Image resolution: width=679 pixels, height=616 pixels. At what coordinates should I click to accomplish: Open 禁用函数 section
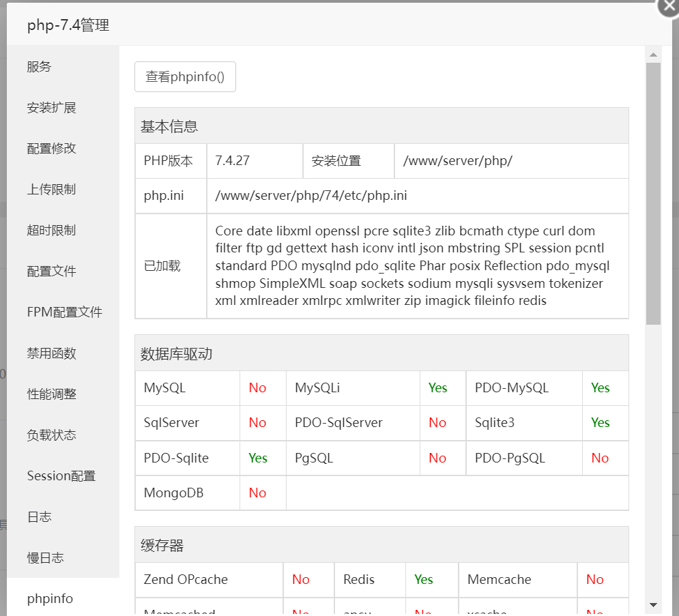click(x=63, y=353)
